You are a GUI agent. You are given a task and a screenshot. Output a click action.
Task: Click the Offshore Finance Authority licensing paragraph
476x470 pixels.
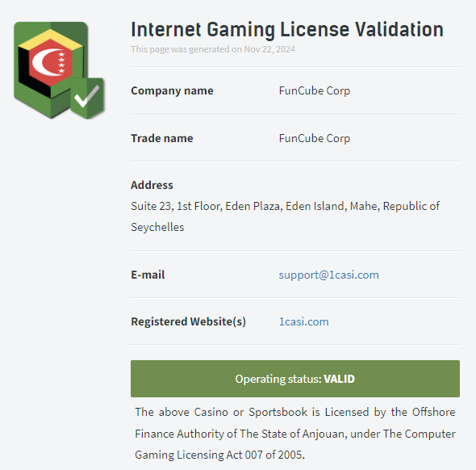(295, 434)
